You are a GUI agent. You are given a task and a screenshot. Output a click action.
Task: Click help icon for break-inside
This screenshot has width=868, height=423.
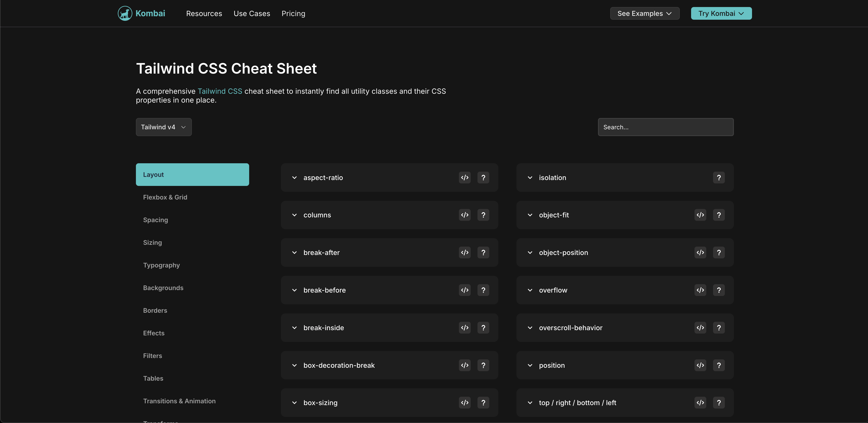483,328
